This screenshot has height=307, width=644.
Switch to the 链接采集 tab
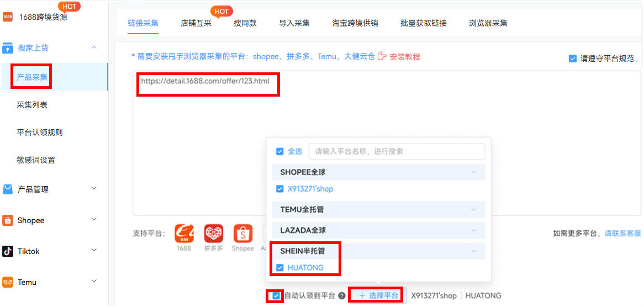[x=143, y=23]
